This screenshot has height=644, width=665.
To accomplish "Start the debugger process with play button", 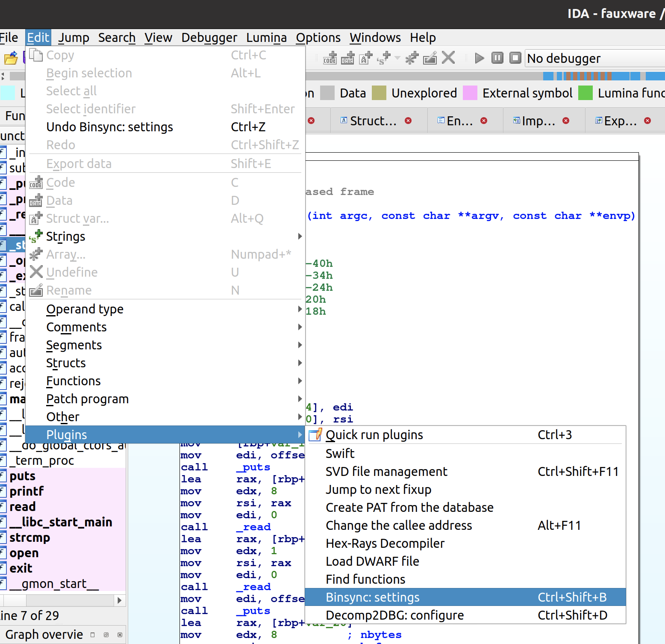I will point(480,58).
